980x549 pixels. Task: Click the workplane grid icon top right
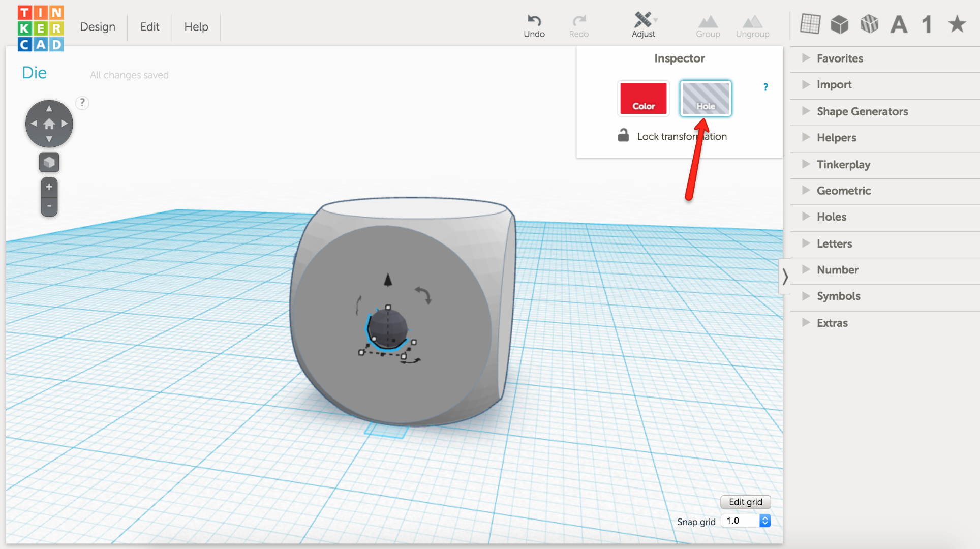click(x=810, y=23)
